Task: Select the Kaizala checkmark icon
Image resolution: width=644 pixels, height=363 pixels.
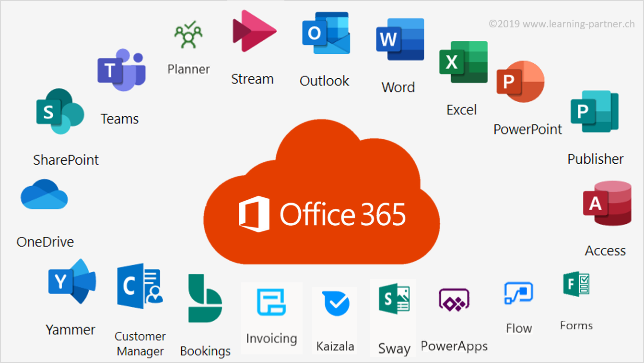Action: [x=335, y=304]
